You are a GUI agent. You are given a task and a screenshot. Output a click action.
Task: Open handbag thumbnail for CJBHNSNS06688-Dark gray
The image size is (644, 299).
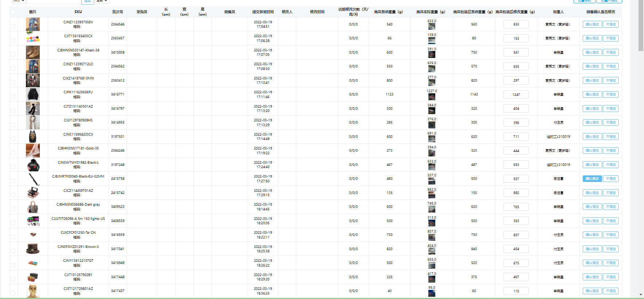pyautogui.click(x=33, y=207)
